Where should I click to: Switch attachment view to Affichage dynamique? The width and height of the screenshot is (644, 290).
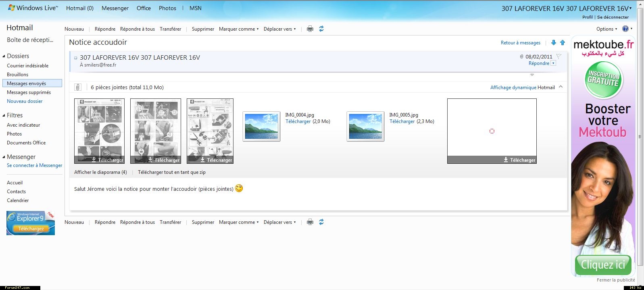(513, 88)
